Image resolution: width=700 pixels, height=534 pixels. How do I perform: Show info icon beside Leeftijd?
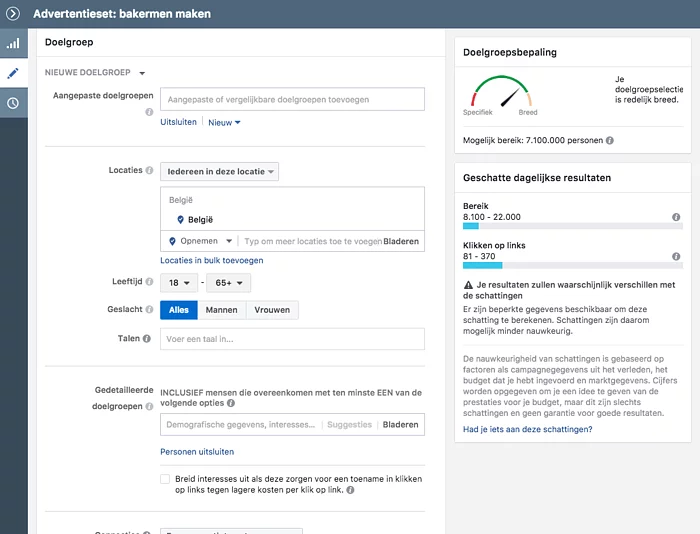(x=149, y=281)
